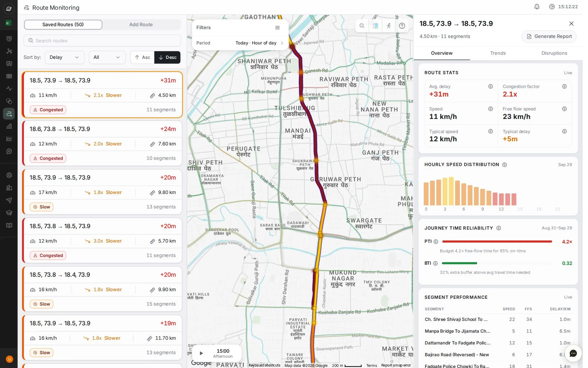Screen dimensions: 588x368
Task: Click the BTI info icon
Action: (x=435, y=263)
